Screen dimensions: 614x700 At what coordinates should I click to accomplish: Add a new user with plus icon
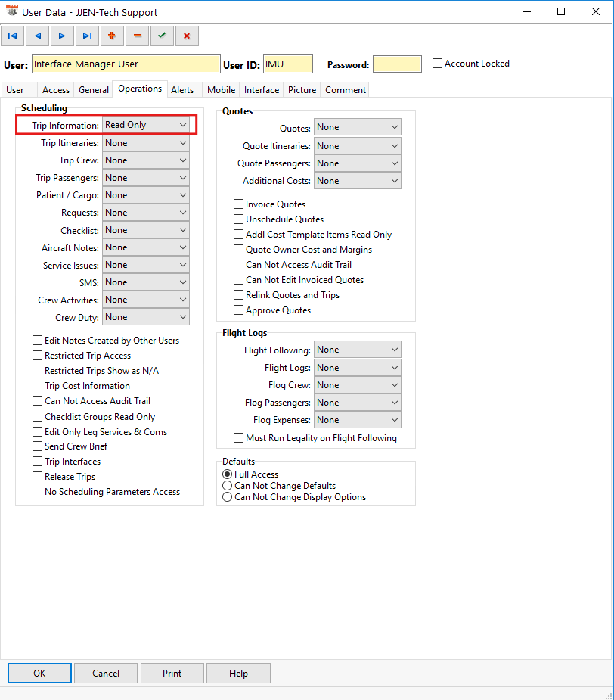coord(112,36)
